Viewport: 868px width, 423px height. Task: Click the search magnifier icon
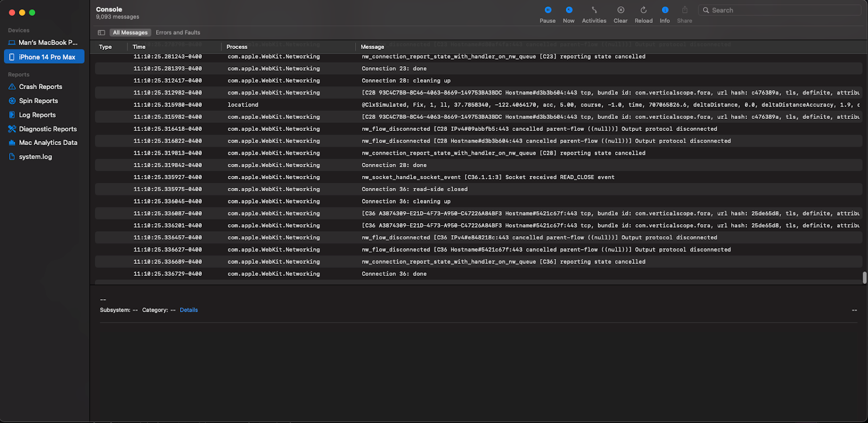[x=706, y=10]
